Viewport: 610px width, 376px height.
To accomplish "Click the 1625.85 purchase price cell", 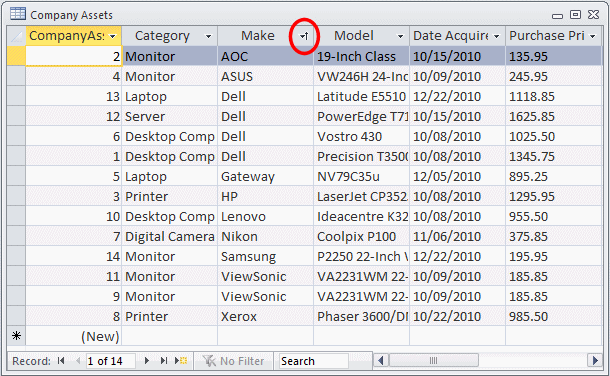I will pyautogui.click(x=554, y=116).
